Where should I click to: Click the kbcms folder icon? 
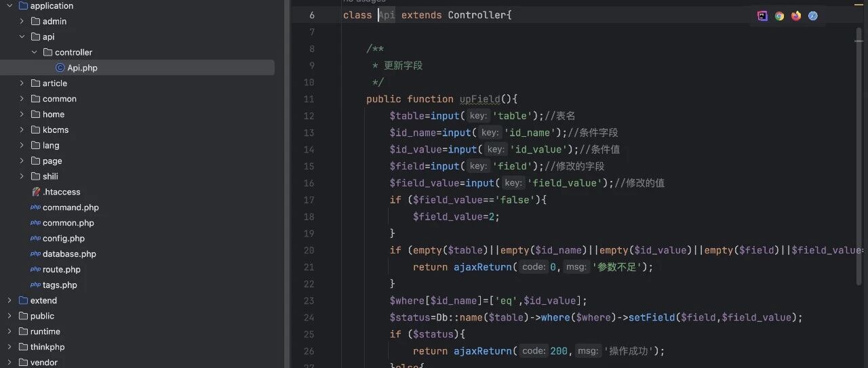click(x=35, y=129)
